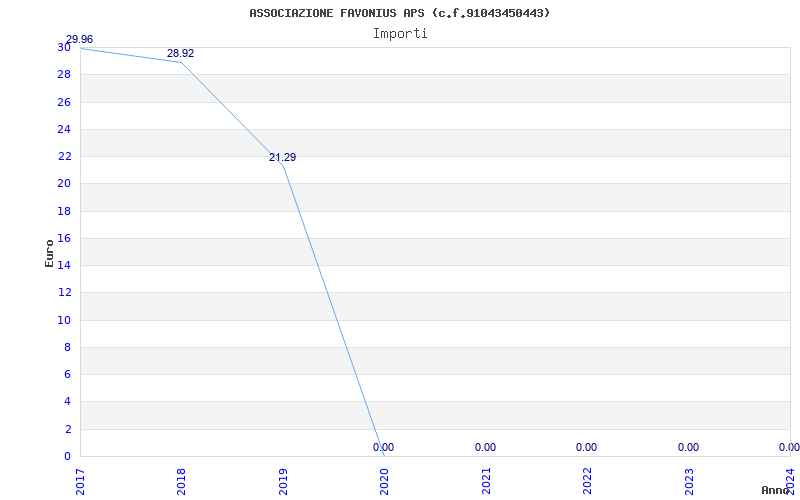800x500 pixels.
Task: Click the 24 y-axis tick label
Action: tap(64, 129)
